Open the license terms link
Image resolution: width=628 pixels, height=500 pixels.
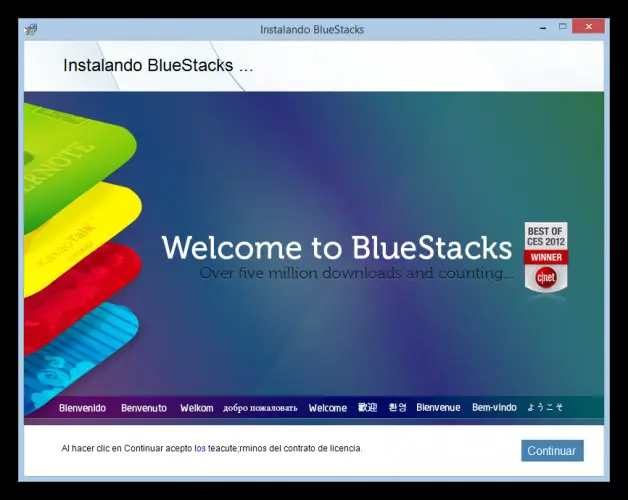[201, 448]
